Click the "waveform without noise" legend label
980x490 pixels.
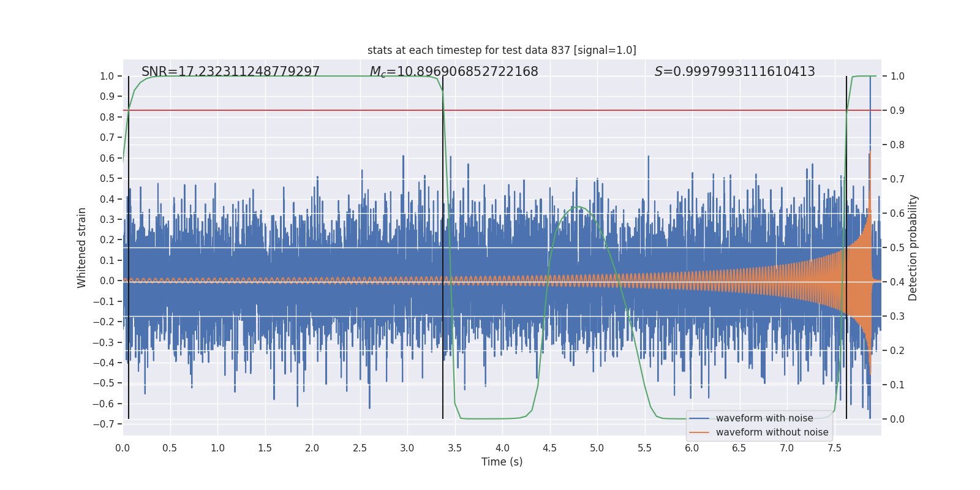pyautogui.click(x=772, y=432)
